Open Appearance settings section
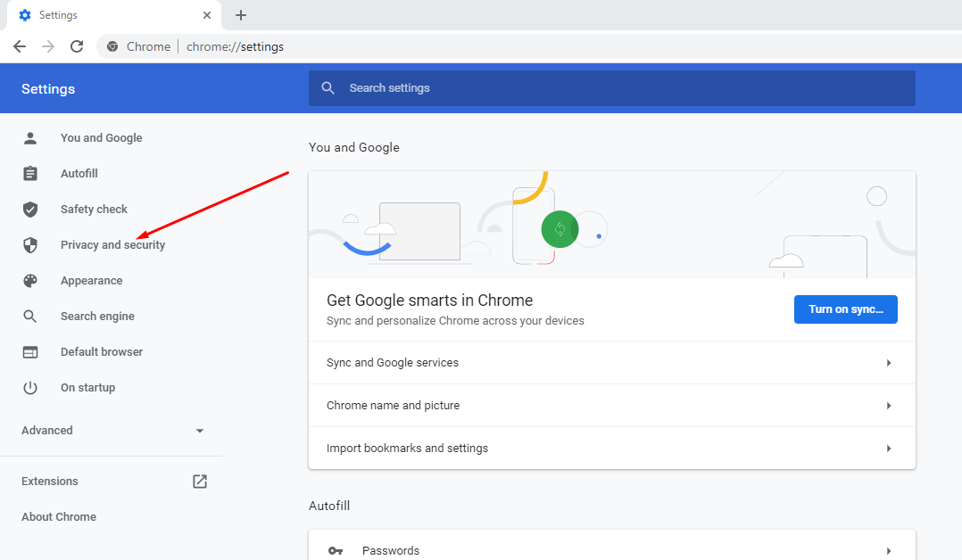Viewport: 962px width, 560px height. (91, 280)
